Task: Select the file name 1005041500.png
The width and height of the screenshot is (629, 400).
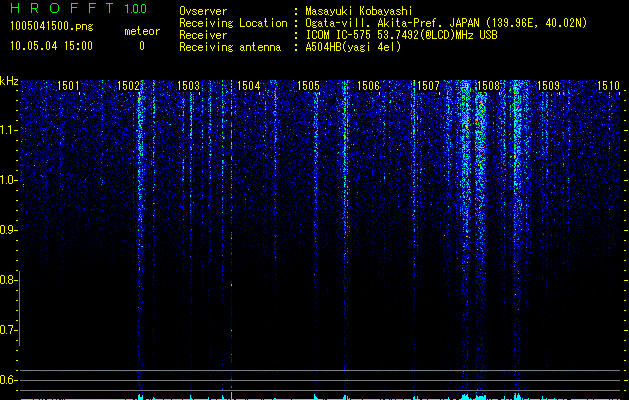Action: pos(52,26)
